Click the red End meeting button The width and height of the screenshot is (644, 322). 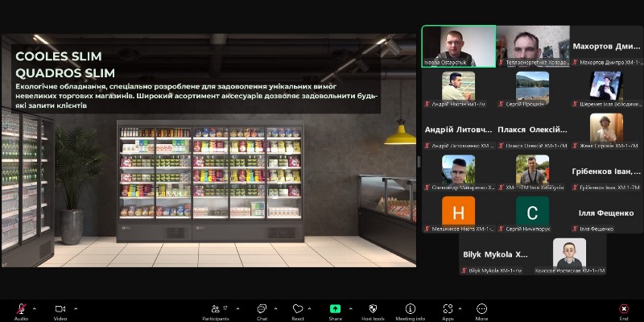(623, 309)
